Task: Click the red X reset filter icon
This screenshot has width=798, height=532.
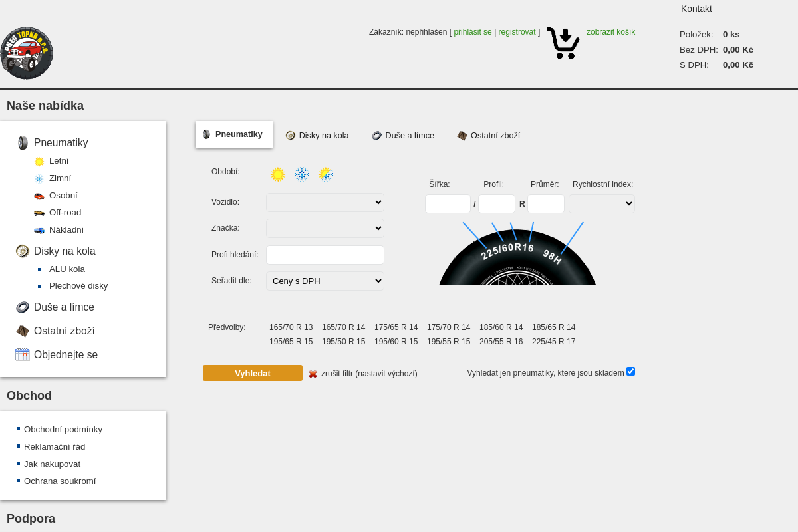Action: (x=313, y=374)
